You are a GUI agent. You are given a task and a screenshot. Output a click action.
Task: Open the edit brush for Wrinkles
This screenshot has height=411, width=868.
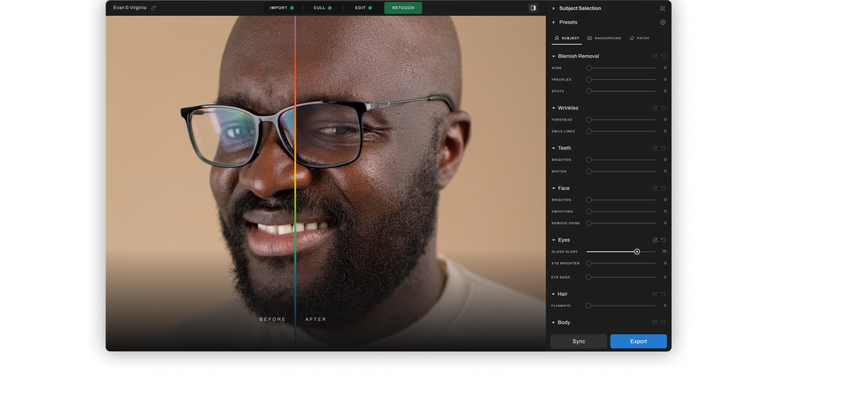click(655, 108)
